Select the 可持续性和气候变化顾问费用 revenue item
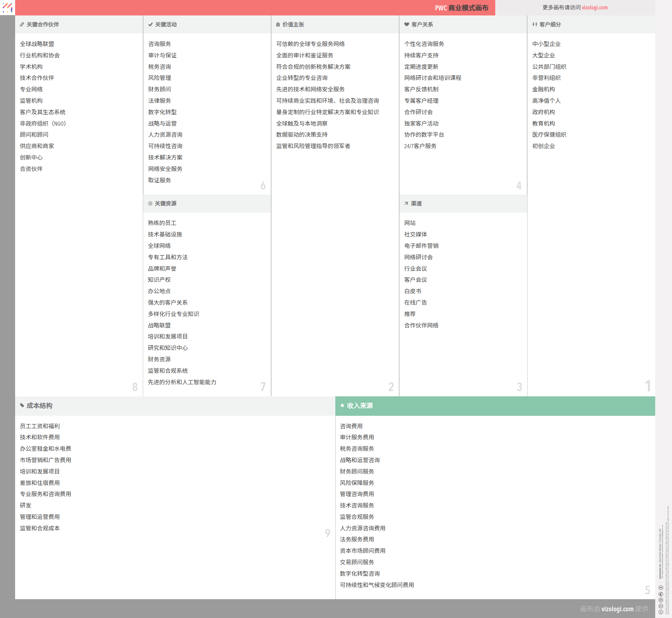Screen dimensions: 672x618 point(377,585)
